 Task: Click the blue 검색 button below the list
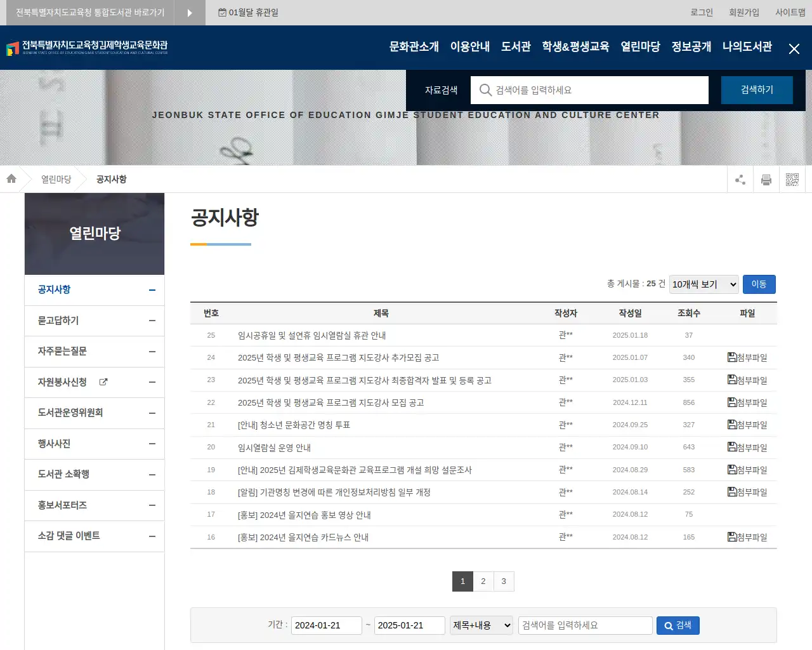(x=678, y=625)
